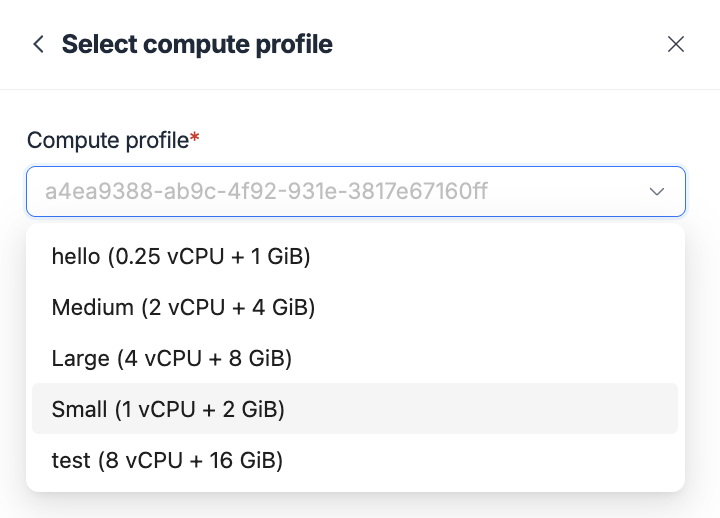The image size is (720, 518).
Task: Dismiss the panel with the X icon
Action: [676, 44]
